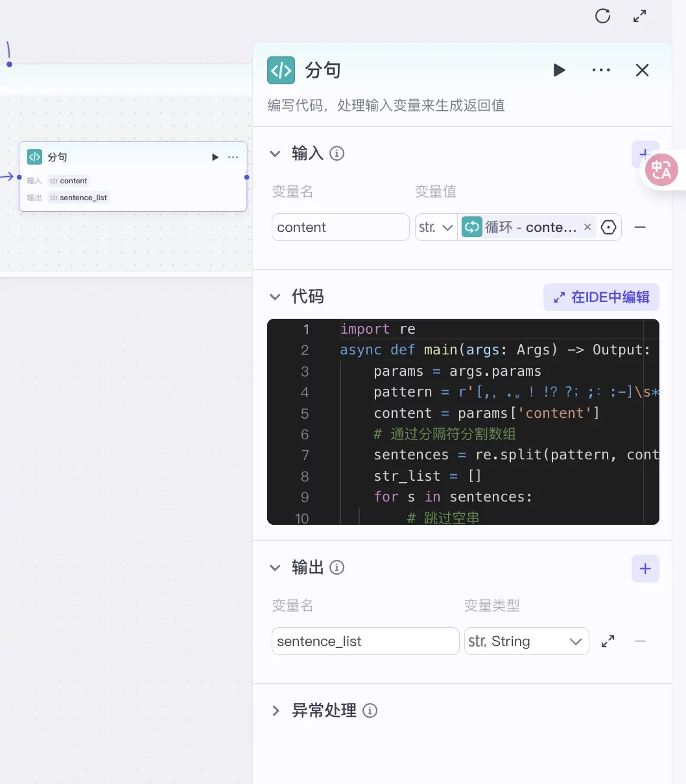The height and width of the screenshot is (784, 686).
Task: Click the minus to remove the content input row
Action: (x=640, y=227)
